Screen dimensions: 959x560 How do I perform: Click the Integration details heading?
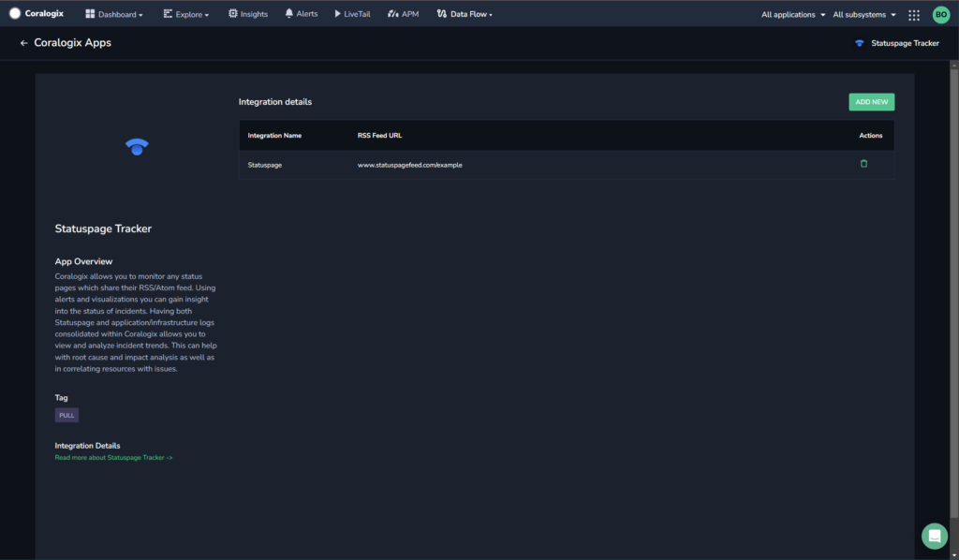(x=275, y=102)
